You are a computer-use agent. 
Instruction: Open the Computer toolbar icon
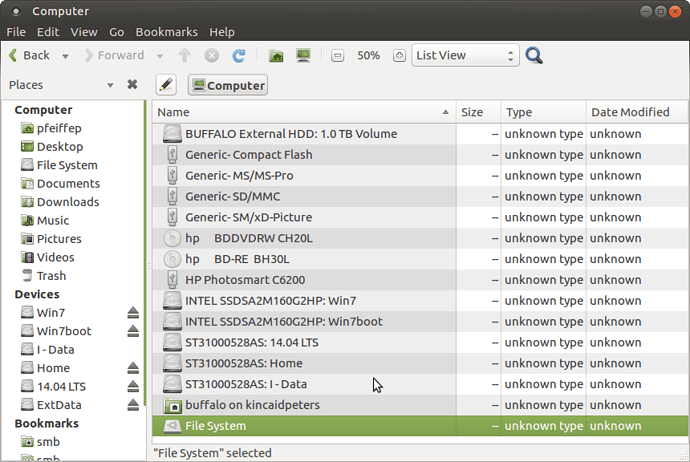click(303, 55)
